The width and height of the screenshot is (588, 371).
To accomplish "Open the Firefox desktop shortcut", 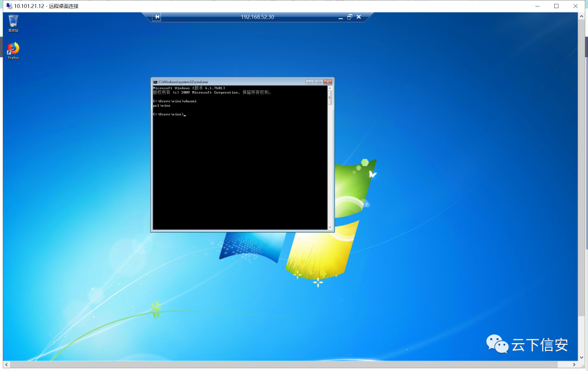I will [13, 51].
